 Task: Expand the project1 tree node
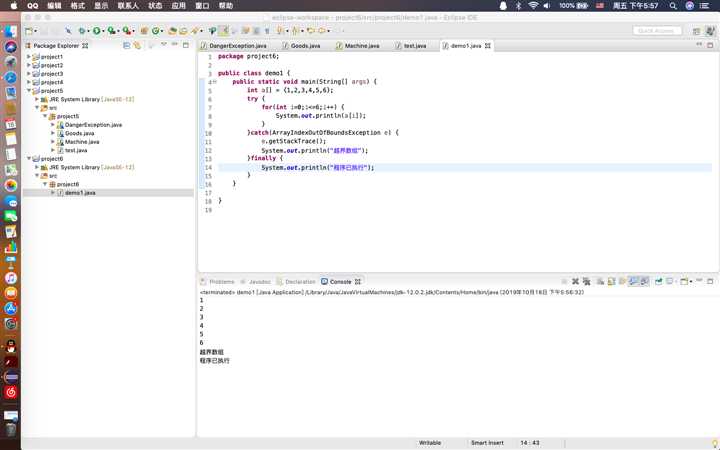(x=28, y=57)
